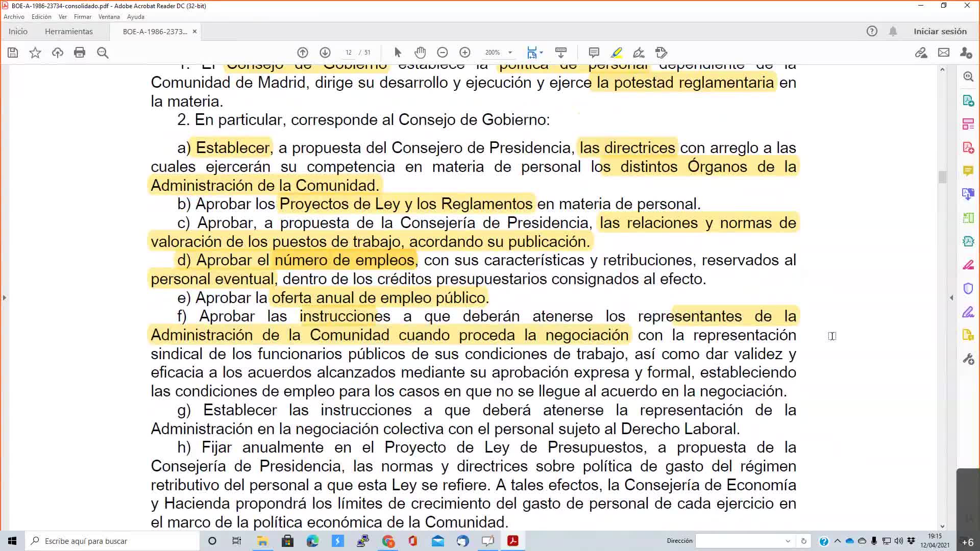Add document to starred files
This screenshot has width=980, height=551.
[35, 53]
